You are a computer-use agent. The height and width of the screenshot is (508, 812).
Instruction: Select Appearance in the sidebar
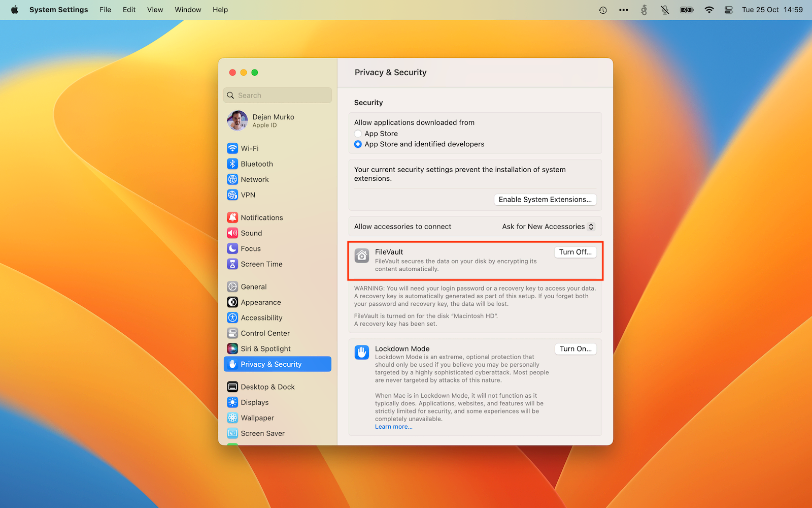[x=260, y=302]
